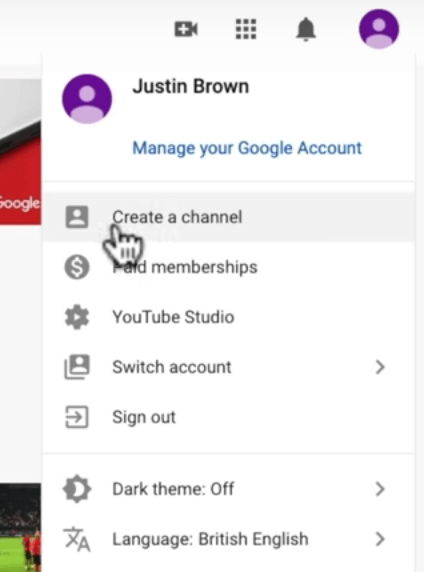Viewport: 424px width, 572px height.
Task: Open Dark theme: Off setting
Action: pos(229,489)
